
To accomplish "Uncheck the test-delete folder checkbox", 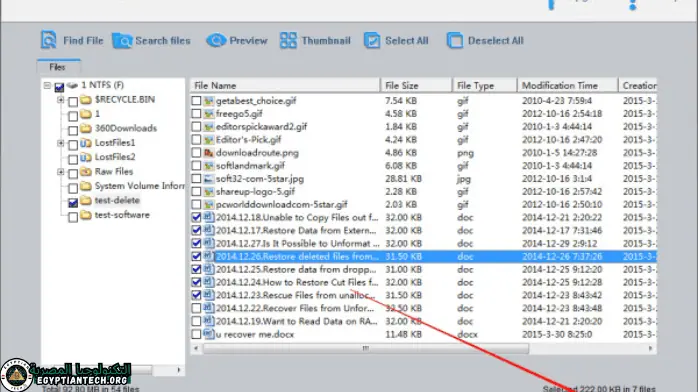I will 73,202.
